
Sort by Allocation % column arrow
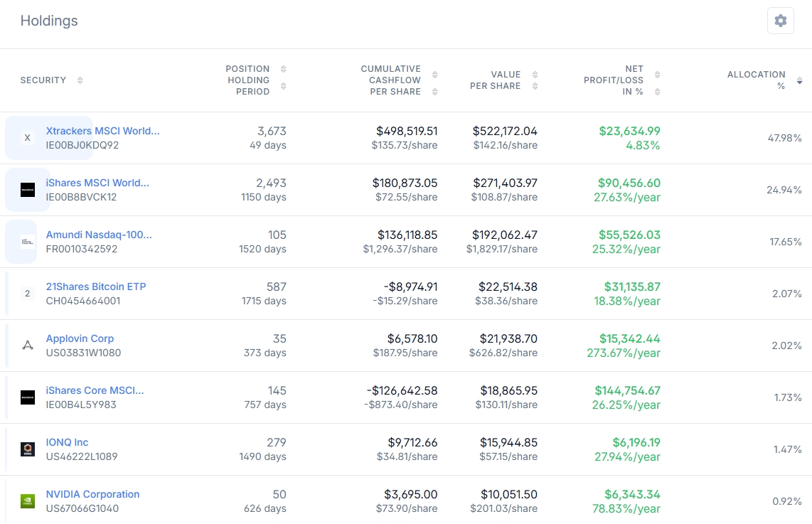(x=799, y=80)
